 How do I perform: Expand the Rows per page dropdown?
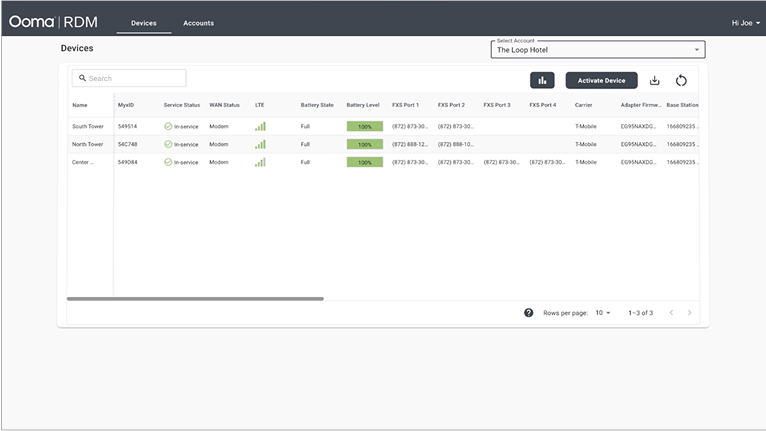(603, 313)
